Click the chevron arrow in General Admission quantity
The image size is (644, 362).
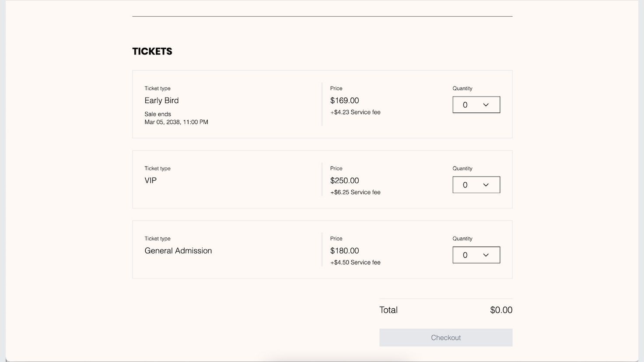coord(486,255)
